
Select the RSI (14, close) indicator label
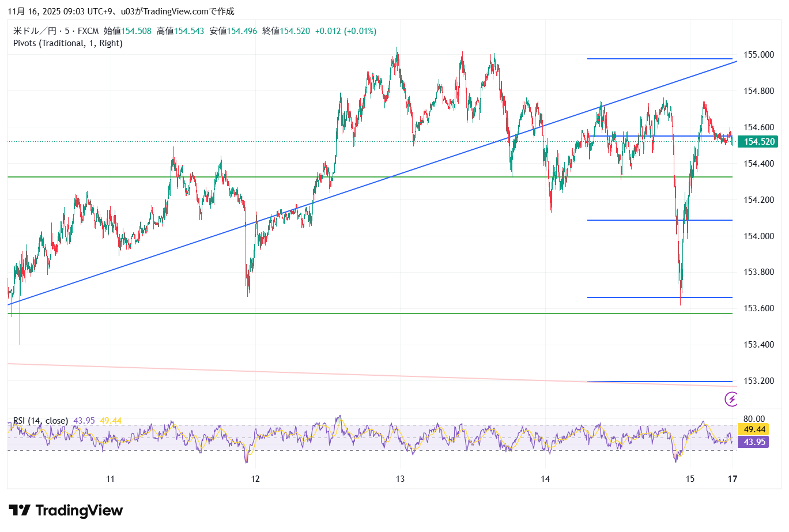40,421
